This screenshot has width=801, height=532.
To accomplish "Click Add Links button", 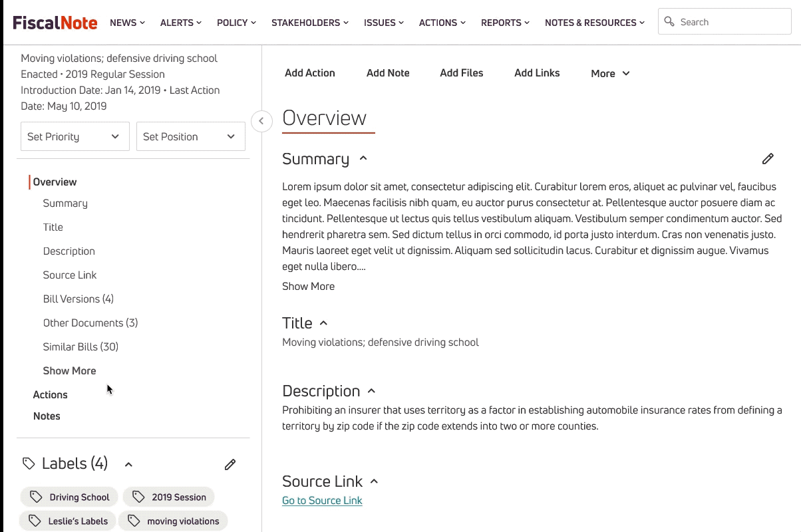I will [537, 73].
